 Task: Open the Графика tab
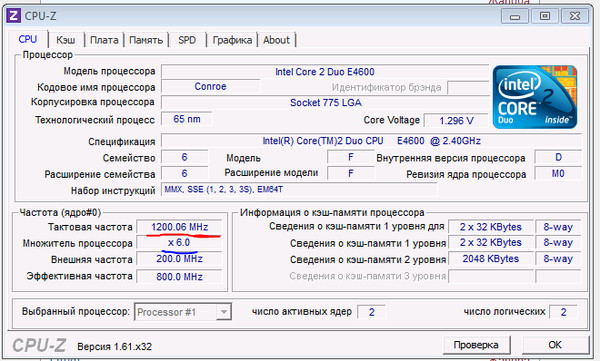[x=232, y=40]
